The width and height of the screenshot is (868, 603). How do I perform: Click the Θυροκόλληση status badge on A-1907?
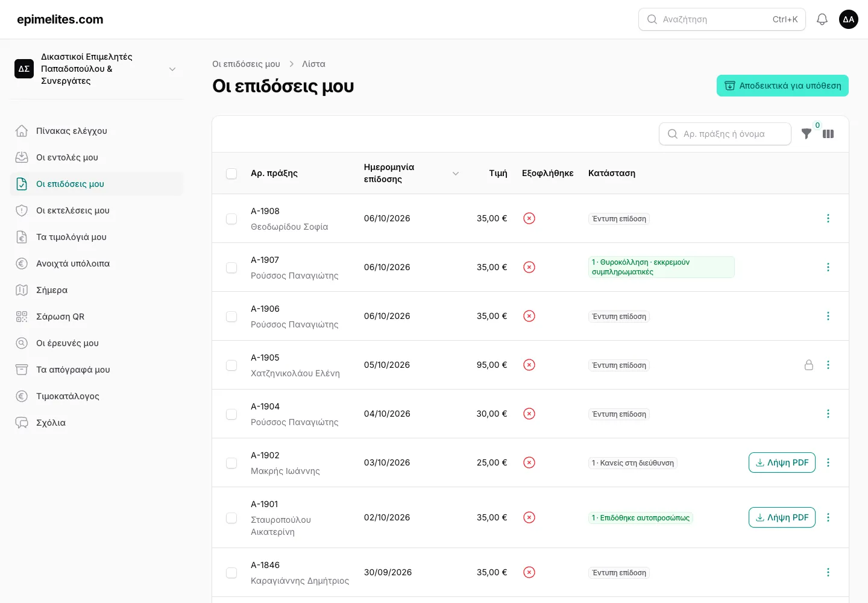(x=661, y=267)
